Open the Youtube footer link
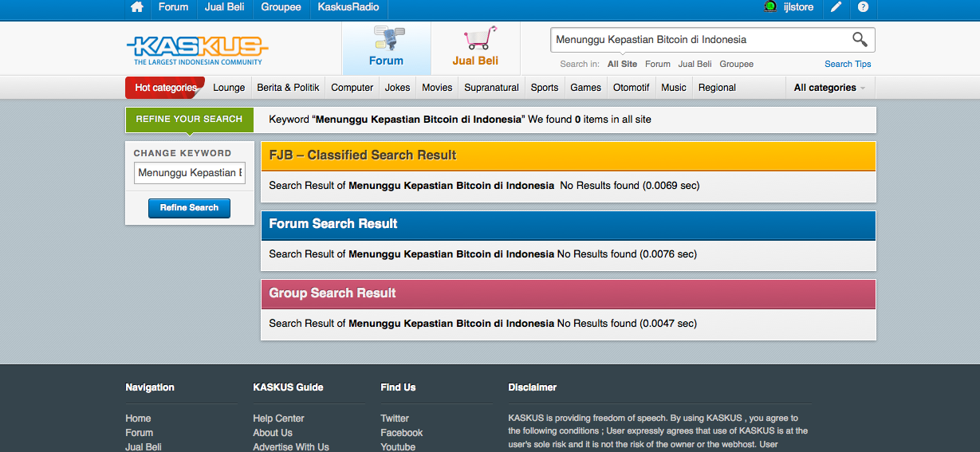This screenshot has height=452, width=980. coord(398,447)
